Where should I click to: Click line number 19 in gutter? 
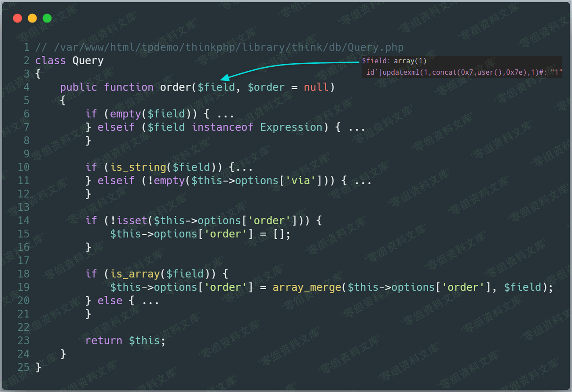tap(23, 287)
